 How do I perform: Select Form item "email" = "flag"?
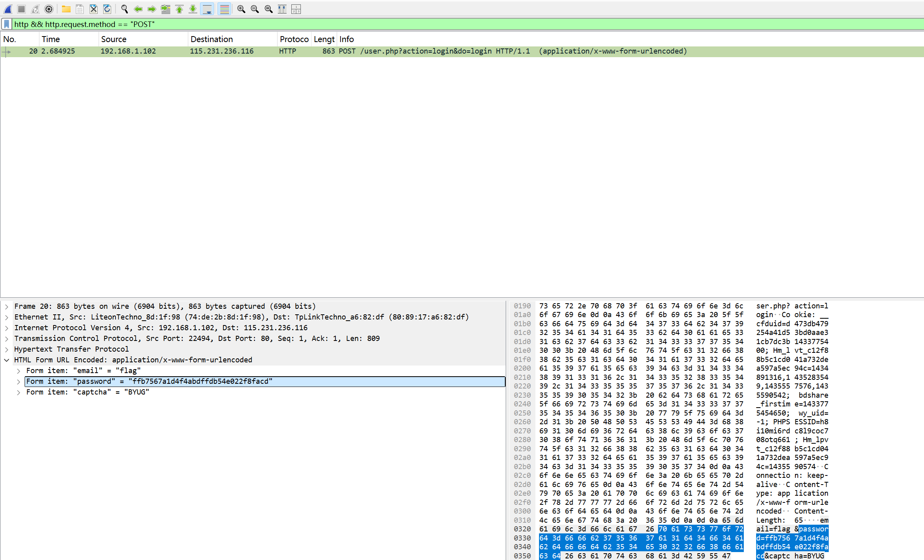pyautogui.click(x=83, y=371)
